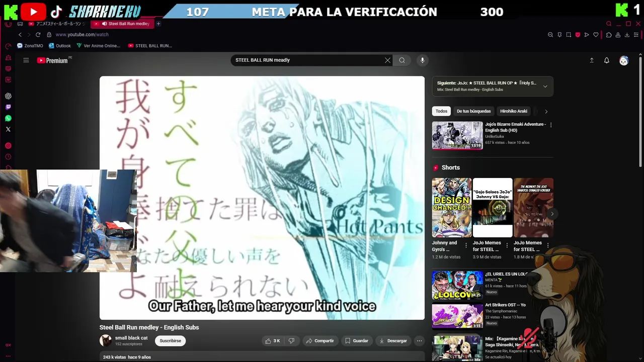The width and height of the screenshot is (644, 362).
Task: Submit search with magnifier button
Action: point(402,60)
